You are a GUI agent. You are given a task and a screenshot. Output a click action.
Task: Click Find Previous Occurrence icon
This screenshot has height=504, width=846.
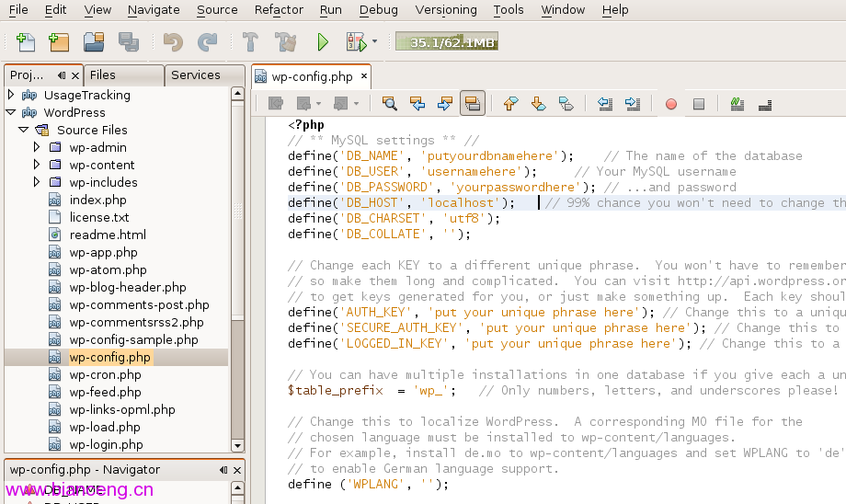pyautogui.click(x=417, y=104)
